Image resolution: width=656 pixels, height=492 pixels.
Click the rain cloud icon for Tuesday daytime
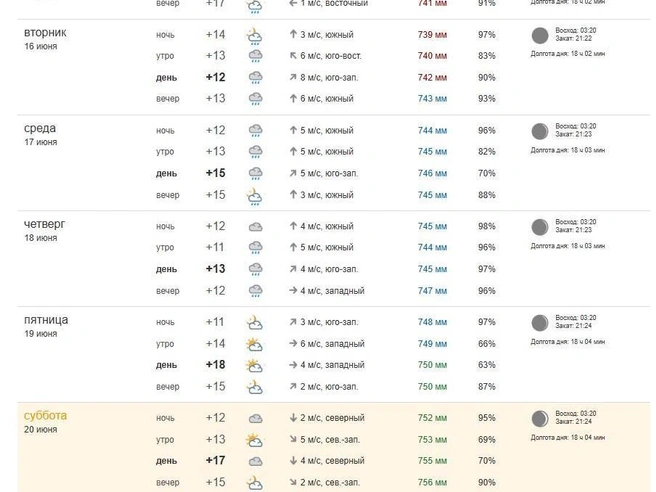[x=255, y=78]
